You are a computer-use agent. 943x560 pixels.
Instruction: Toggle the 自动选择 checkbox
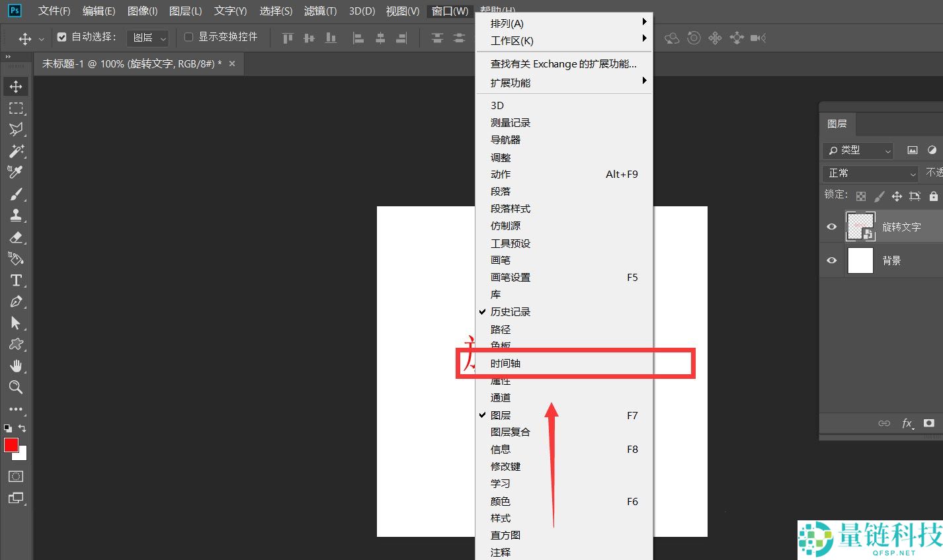[61, 37]
